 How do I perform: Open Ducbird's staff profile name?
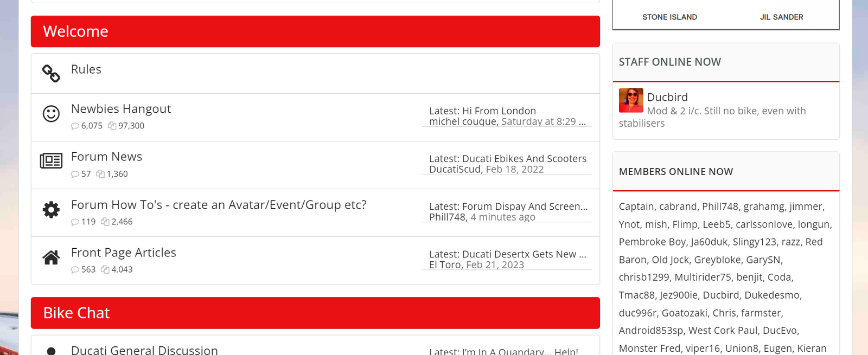tap(667, 97)
